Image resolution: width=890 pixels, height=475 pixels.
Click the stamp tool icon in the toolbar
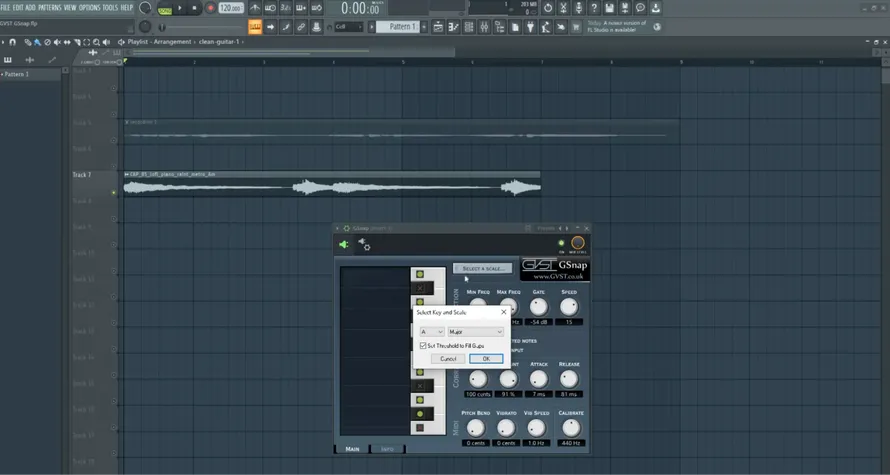pyautogui.click(x=317, y=27)
